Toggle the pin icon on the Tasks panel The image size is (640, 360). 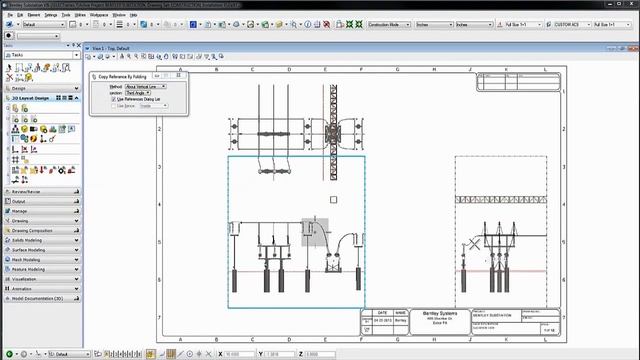(73, 45)
